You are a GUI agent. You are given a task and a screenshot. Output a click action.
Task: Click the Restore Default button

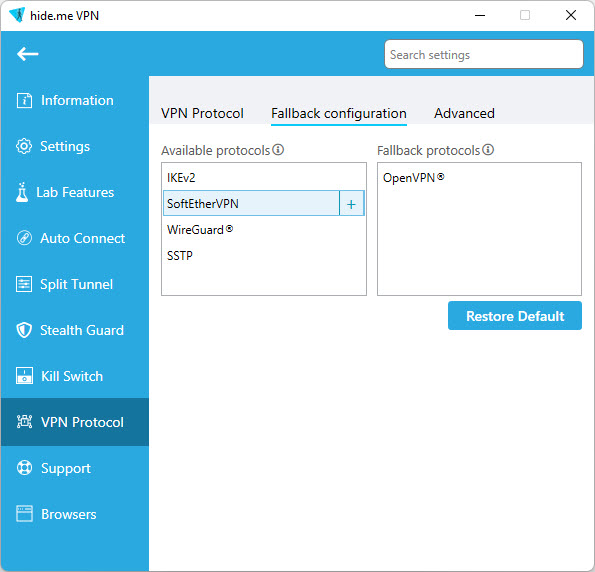(x=515, y=316)
